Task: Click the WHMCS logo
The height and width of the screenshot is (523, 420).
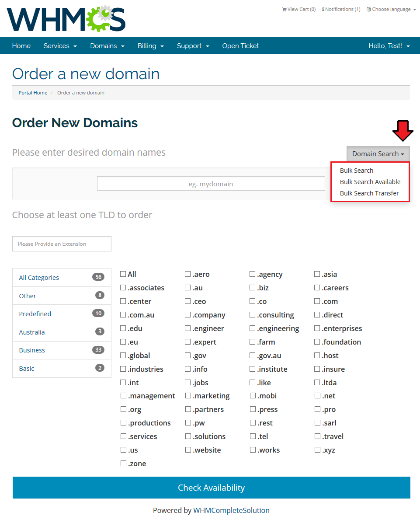Action: [66, 19]
